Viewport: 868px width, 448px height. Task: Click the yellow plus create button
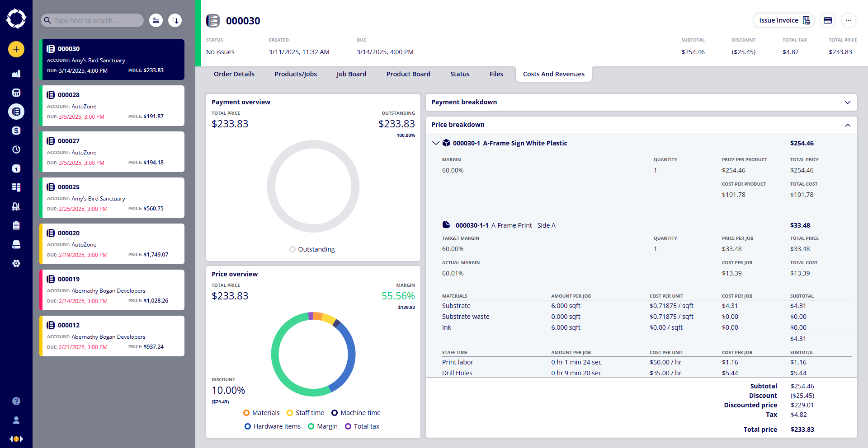tap(16, 49)
